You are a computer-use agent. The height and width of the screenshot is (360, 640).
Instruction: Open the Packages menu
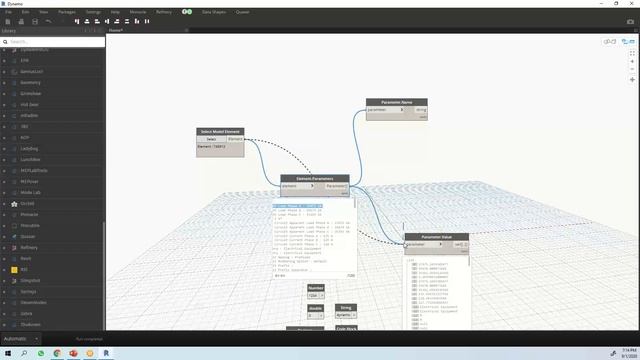pos(67,12)
